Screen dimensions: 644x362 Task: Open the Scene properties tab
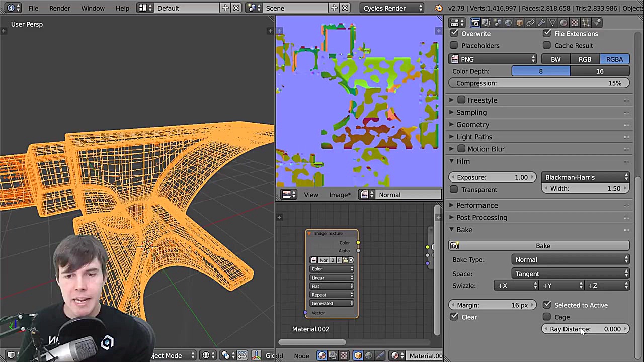pyautogui.click(x=497, y=23)
